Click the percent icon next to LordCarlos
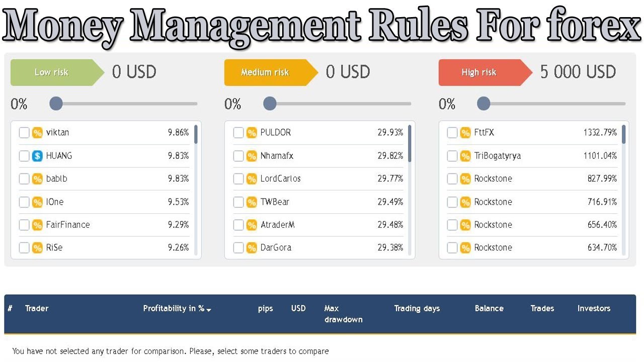This screenshot has width=644, height=362. pyautogui.click(x=252, y=179)
